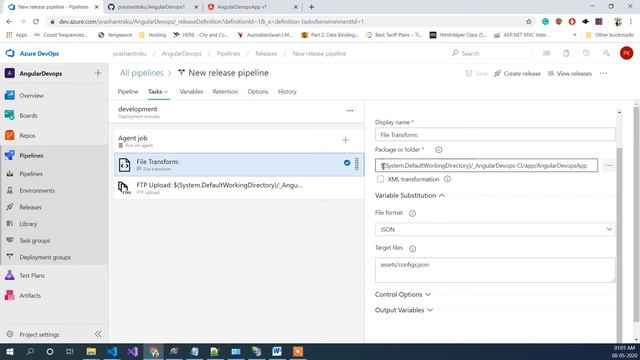
Task: Click the Search box in the header
Action: pos(491,53)
